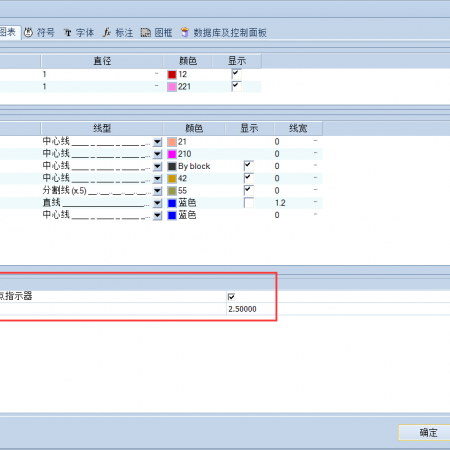Click the 确定 button
The width and height of the screenshot is (450, 450).
coord(424,433)
